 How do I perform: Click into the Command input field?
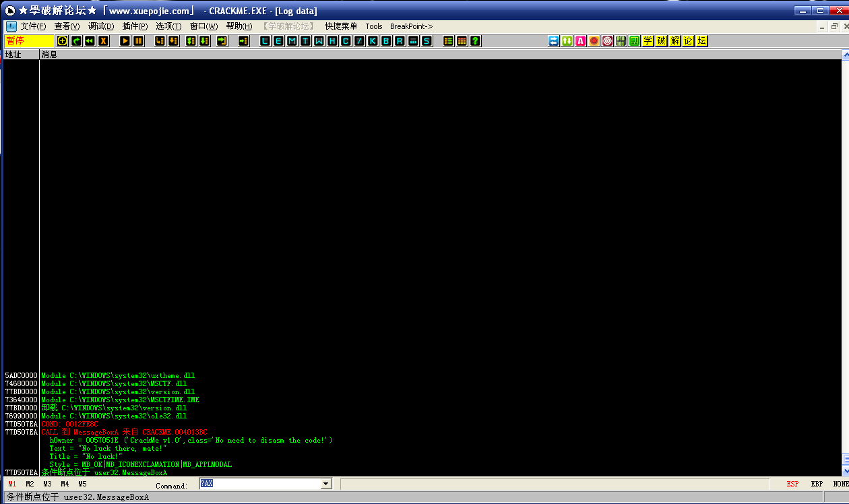[260, 484]
